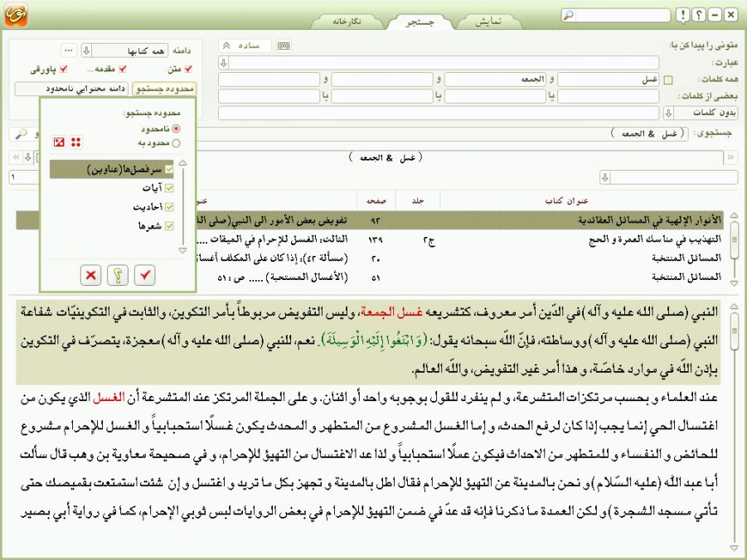The height and width of the screenshot is (560, 747).
Task: Click the right double-chevron button on the query bar
Action: pos(730,157)
